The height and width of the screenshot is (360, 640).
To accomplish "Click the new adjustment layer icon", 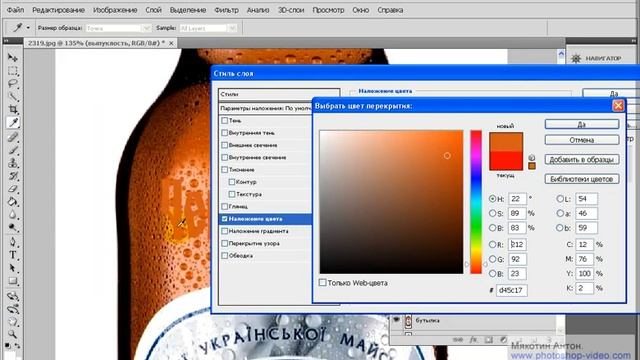I will point(504,340).
